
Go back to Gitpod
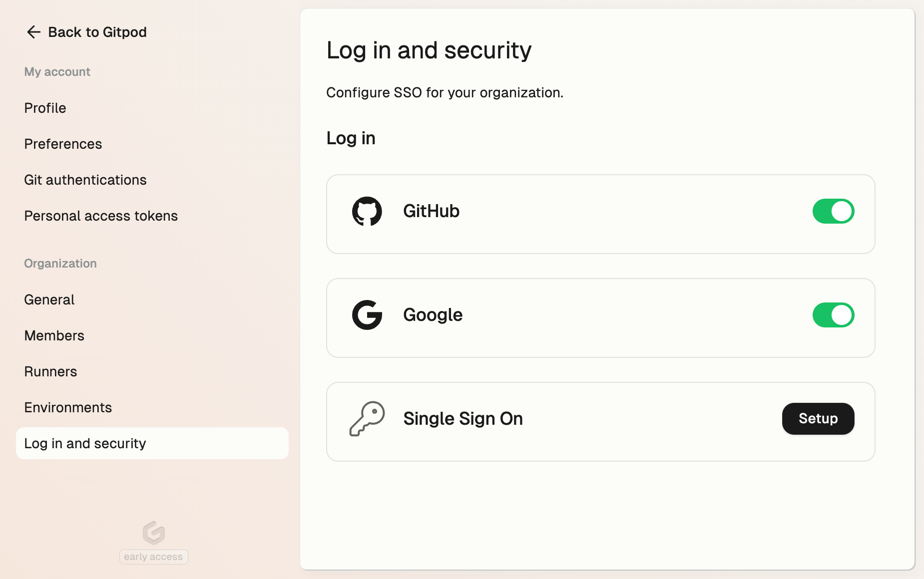[x=86, y=32]
